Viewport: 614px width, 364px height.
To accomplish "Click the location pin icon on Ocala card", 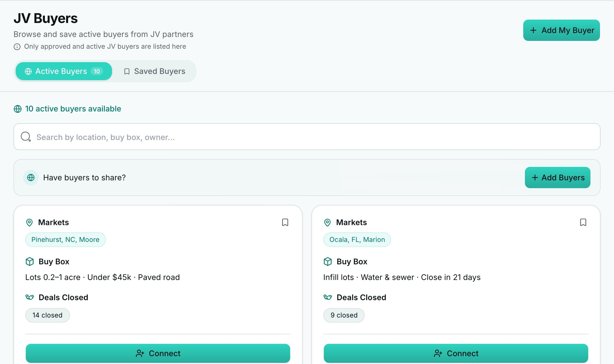I will (327, 223).
